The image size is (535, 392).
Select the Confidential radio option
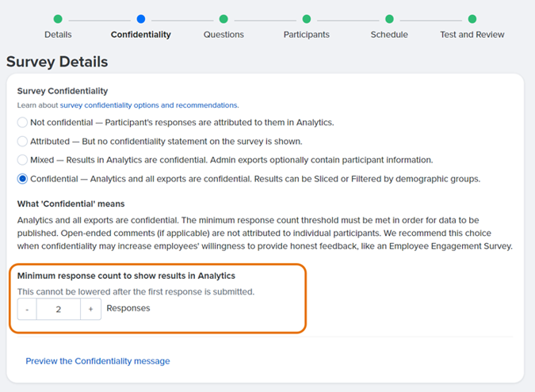[x=22, y=179]
